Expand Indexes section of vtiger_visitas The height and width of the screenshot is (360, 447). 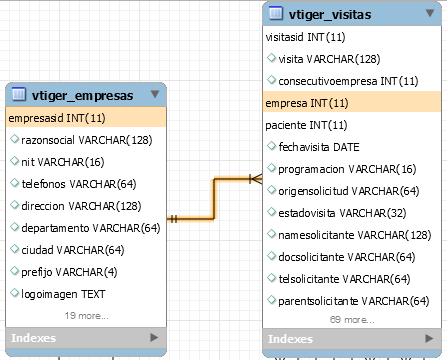pyautogui.click(x=429, y=339)
